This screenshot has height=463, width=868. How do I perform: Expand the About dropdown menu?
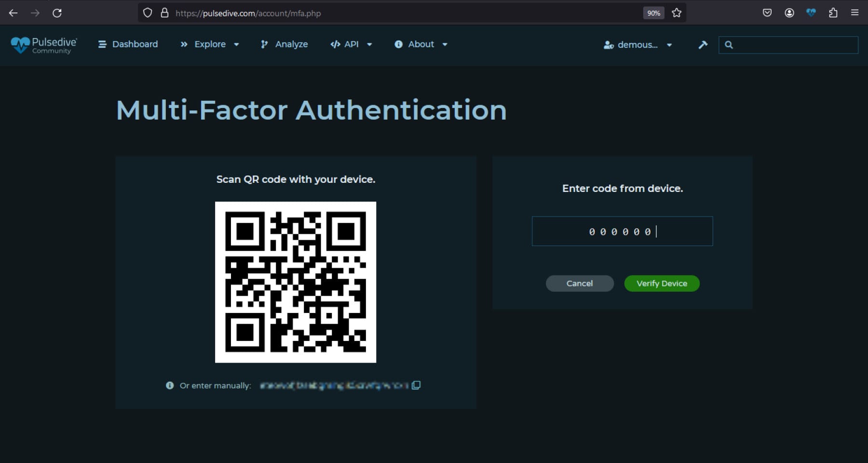(x=421, y=44)
